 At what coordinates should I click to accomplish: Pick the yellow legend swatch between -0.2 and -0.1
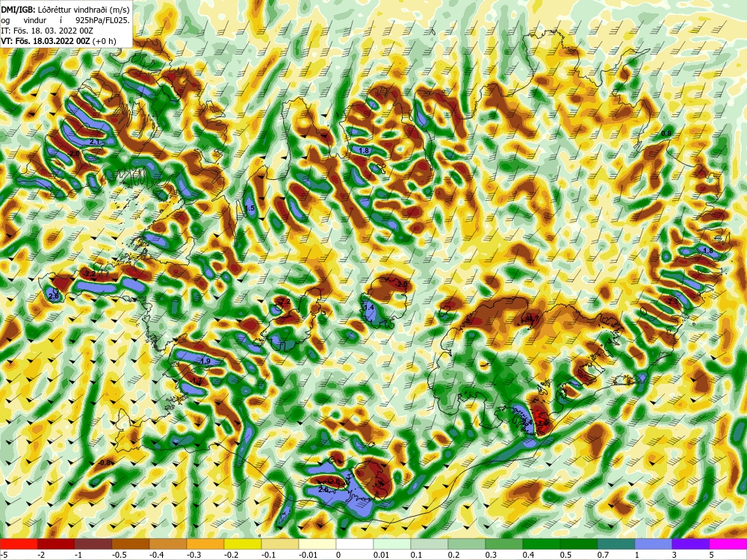point(243,544)
